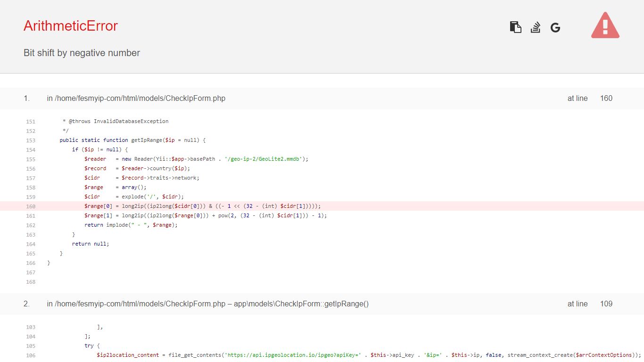Click line number 151 in the gutter

click(x=31, y=122)
